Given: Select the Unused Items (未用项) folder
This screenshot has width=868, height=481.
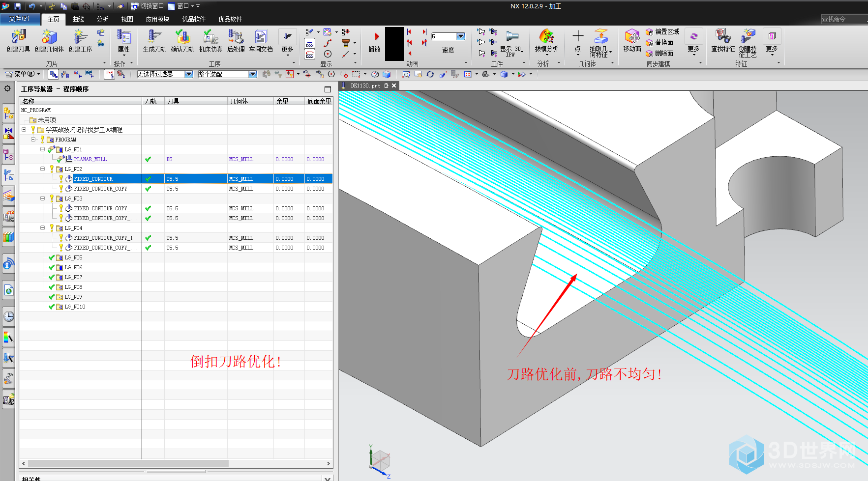Looking at the screenshot, I should click(47, 120).
